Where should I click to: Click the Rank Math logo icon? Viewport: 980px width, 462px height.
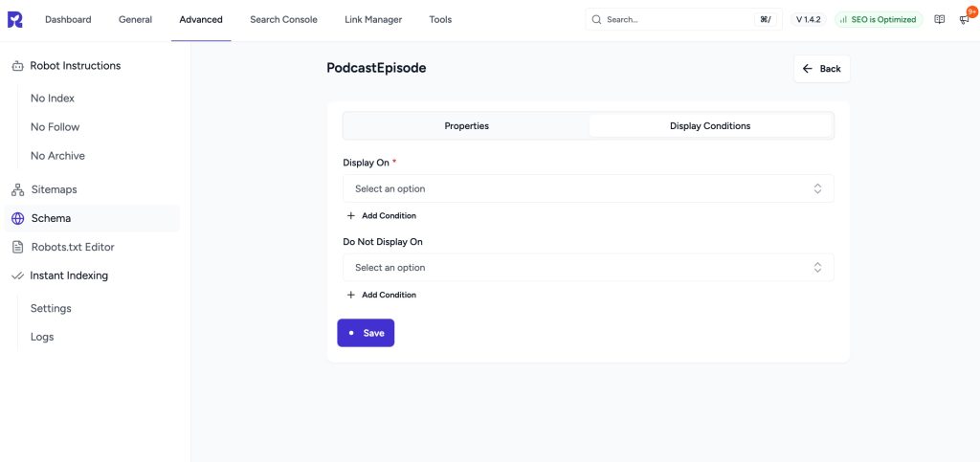(14, 19)
